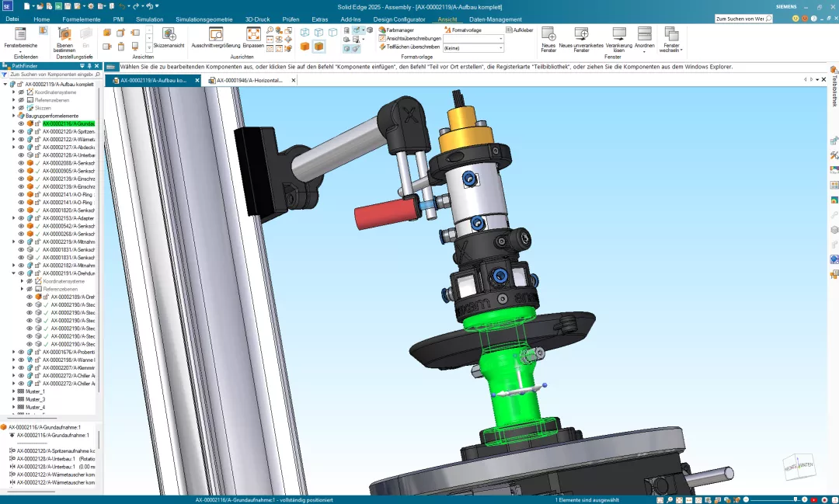The image size is (839, 504).
Task: Expand Baugruppenformelemente node
Action: click(14, 116)
